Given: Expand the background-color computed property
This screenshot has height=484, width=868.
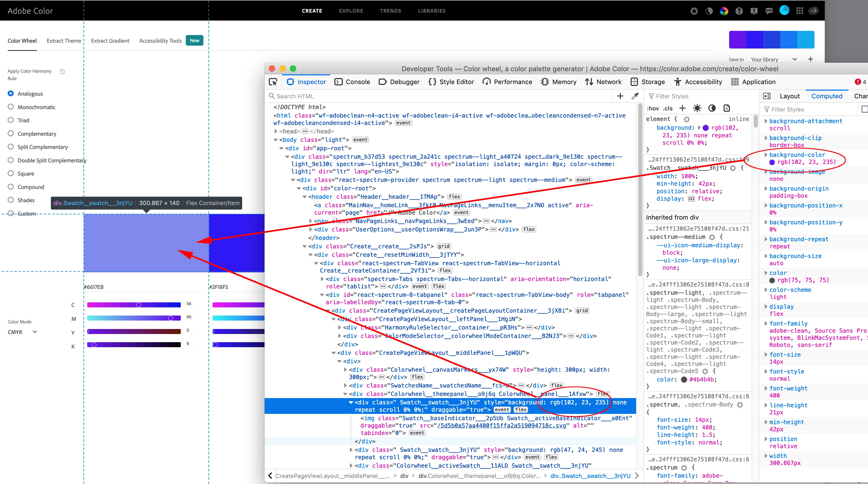Looking at the screenshot, I should pos(765,155).
